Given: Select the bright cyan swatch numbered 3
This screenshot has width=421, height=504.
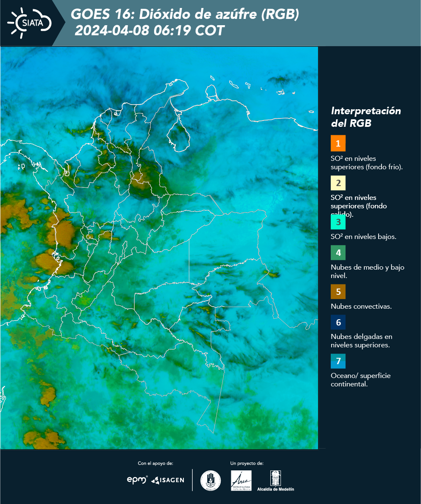Looking at the screenshot, I should [338, 222].
